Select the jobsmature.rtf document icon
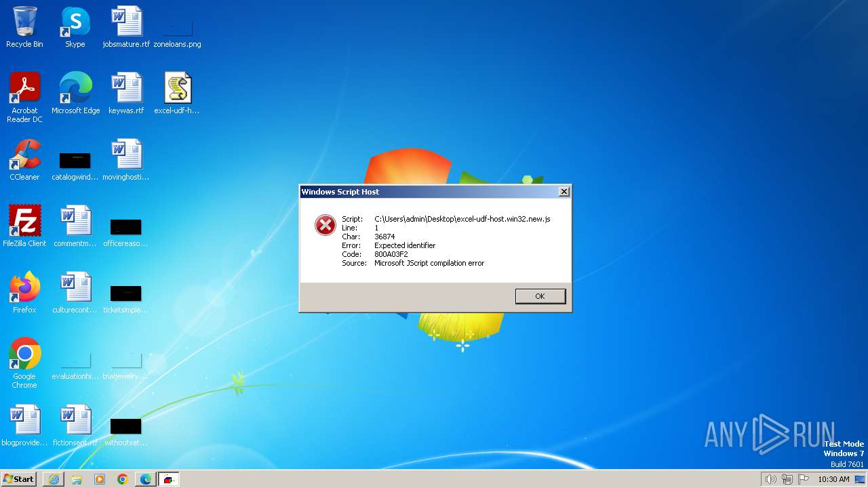 (126, 27)
